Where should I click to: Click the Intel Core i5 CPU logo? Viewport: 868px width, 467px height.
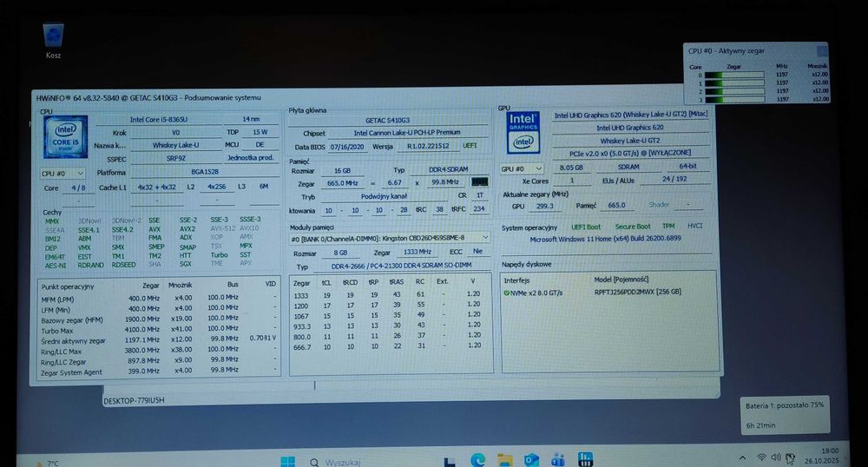(65, 136)
